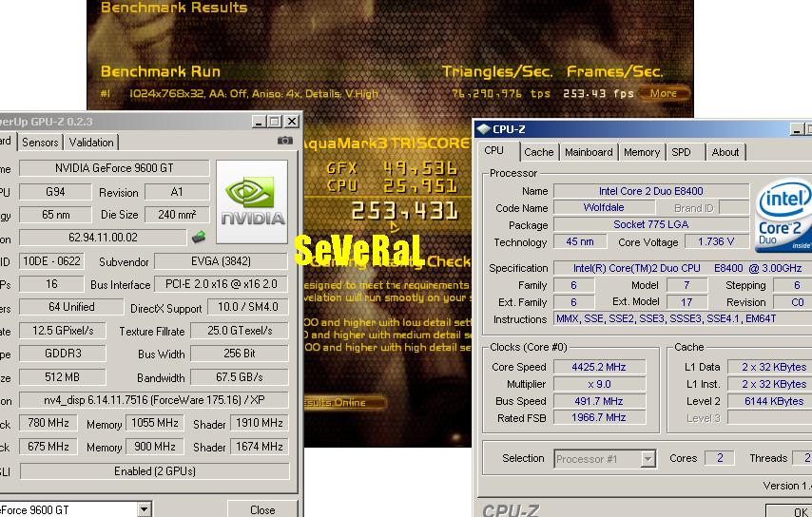
Task: Click the 256 Bit bus width field
Action: (240, 354)
